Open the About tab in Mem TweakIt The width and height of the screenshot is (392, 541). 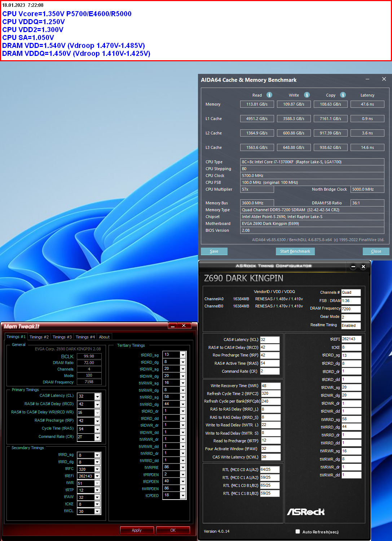coord(104,337)
